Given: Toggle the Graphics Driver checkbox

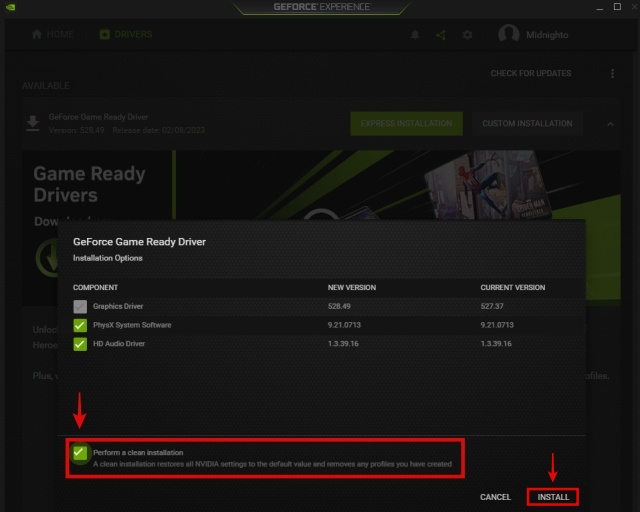Looking at the screenshot, I should coord(80,307).
